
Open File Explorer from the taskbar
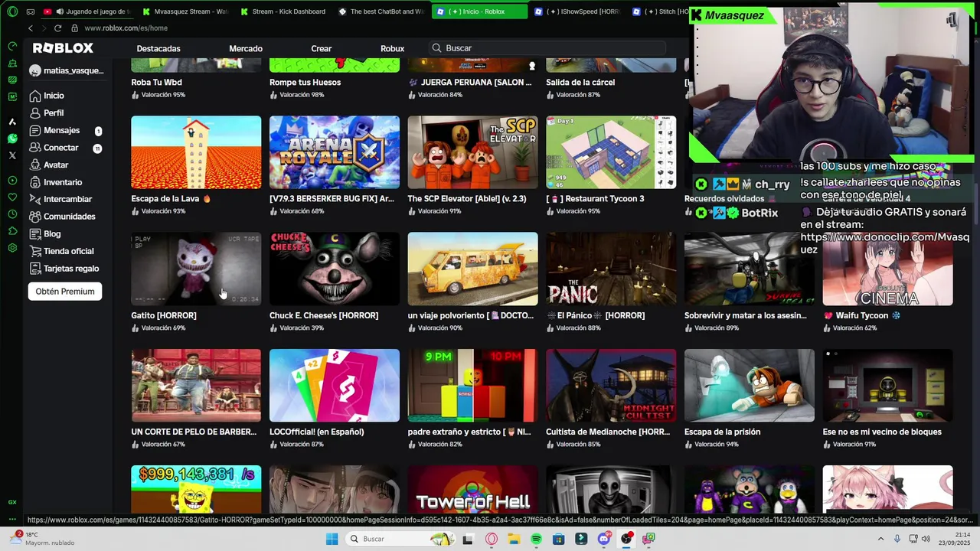pos(514,539)
